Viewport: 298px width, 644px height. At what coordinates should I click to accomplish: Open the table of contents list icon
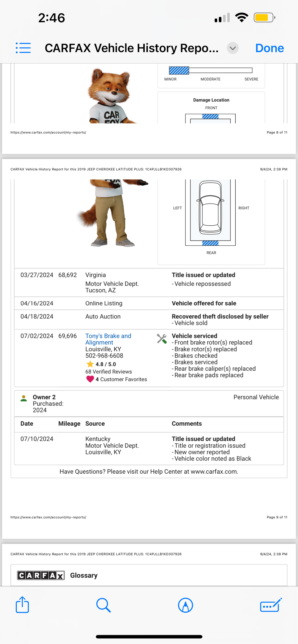point(23,48)
